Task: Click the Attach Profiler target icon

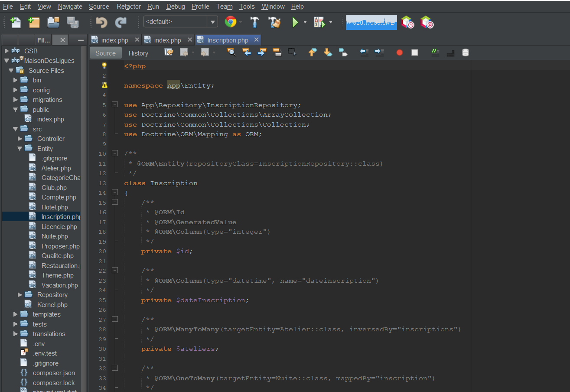Action: click(427, 22)
